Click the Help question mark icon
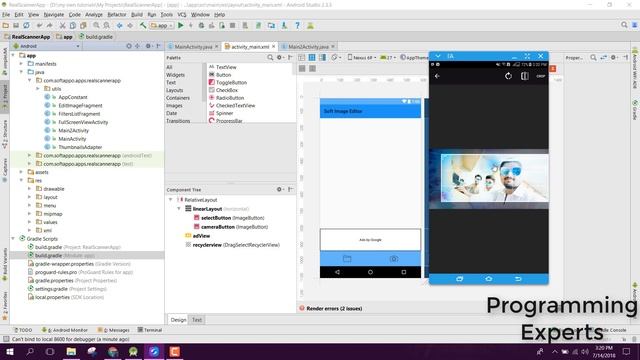This screenshot has width=640, height=360. pyautogui.click(x=298, y=25)
